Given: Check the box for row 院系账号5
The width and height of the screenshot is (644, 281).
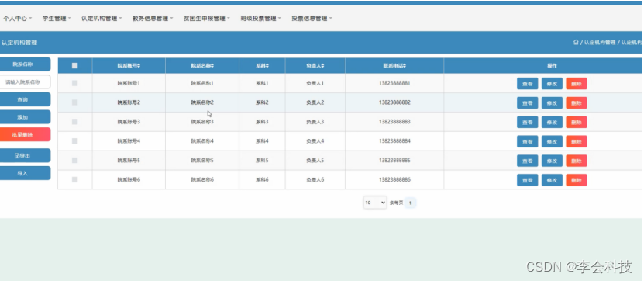Looking at the screenshot, I should pos(74,161).
